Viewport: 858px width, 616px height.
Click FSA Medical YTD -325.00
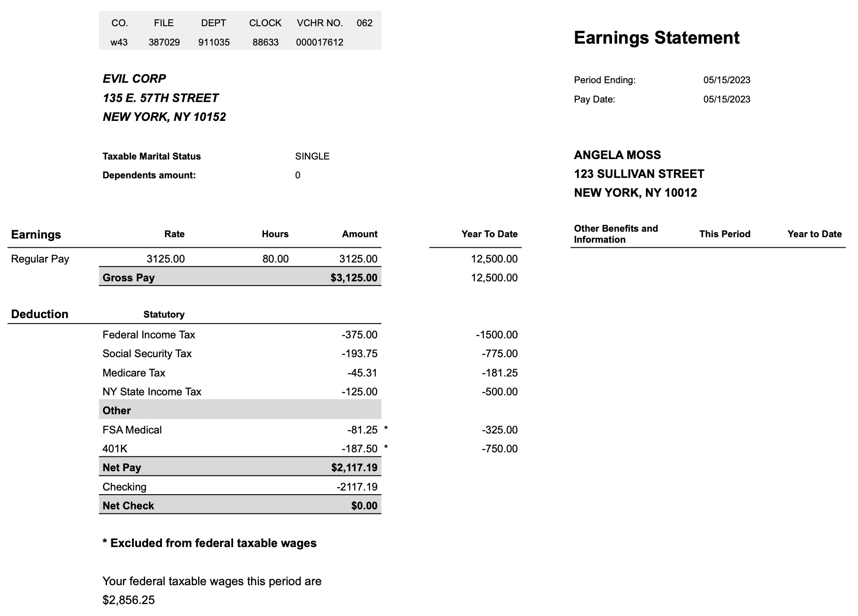coord(499,430)
